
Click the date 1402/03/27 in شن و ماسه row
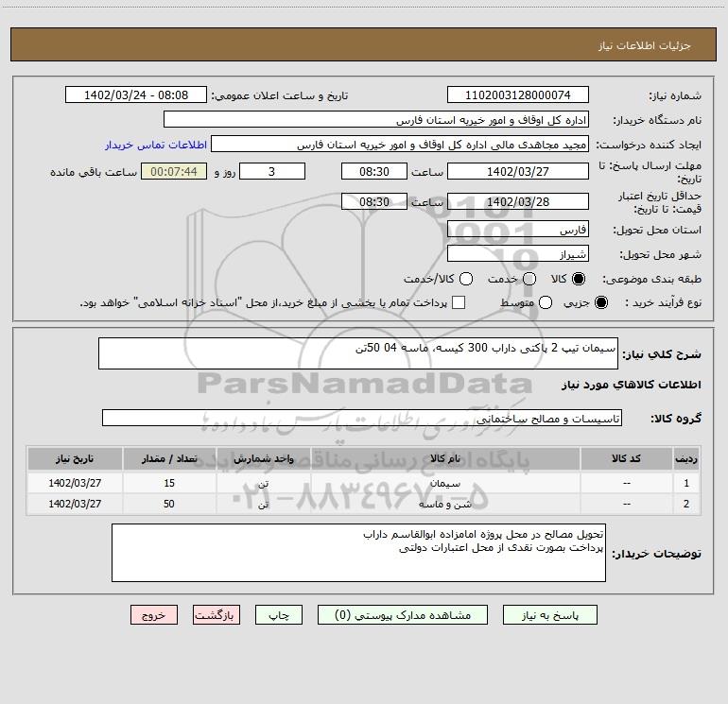(x=75, y=504)
